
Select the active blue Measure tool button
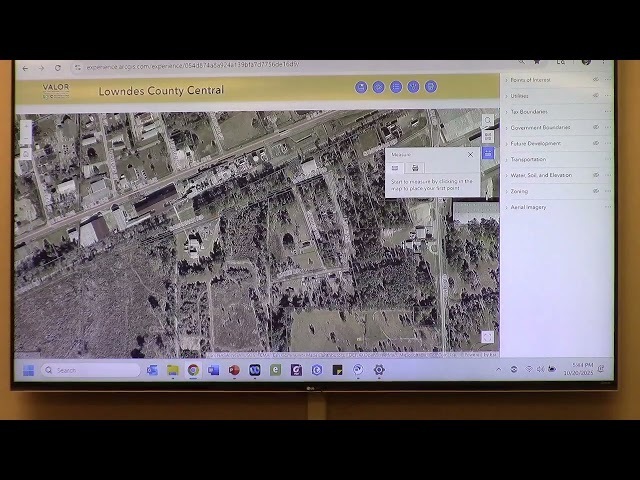point(488,153)
